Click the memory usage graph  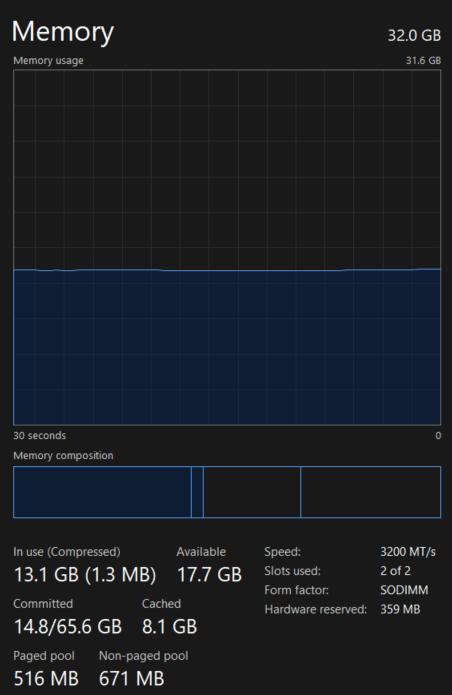227,247
